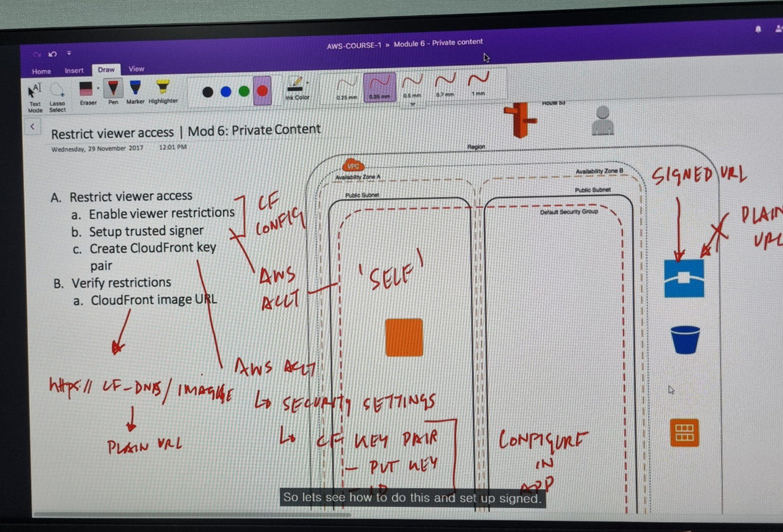Set pen thickness to 1 mm
Viewport: 783px width, 532px height.
tap(477, 84)
